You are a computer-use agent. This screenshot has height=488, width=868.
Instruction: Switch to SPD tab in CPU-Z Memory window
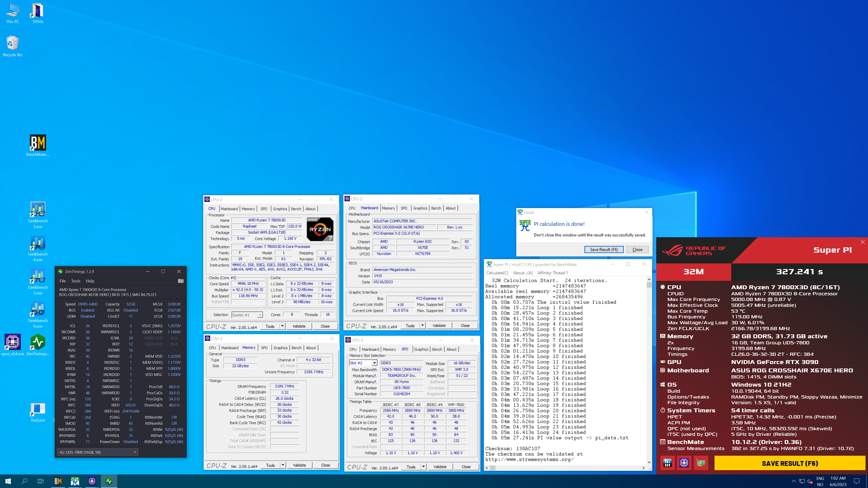tap(264, 348)
